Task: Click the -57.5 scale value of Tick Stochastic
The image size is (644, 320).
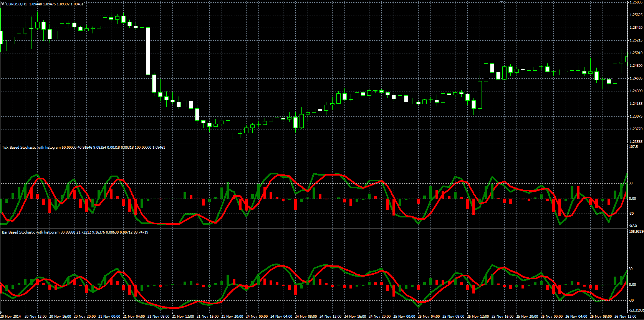Action: [x=633, y=225]
